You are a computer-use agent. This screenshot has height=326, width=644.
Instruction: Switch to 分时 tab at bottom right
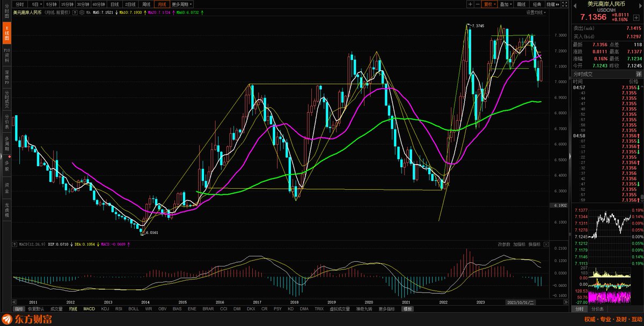[x=580, y=309]
